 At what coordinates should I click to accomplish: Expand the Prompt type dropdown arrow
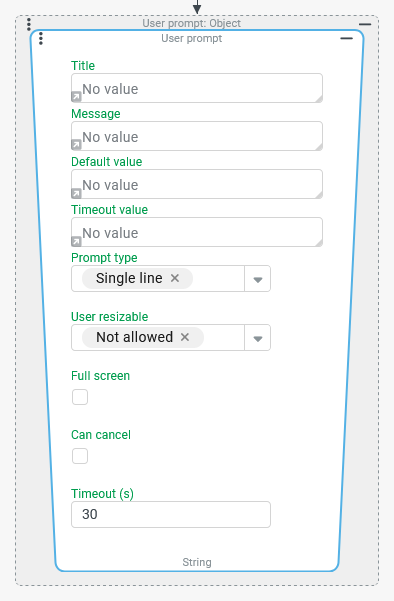258,279
